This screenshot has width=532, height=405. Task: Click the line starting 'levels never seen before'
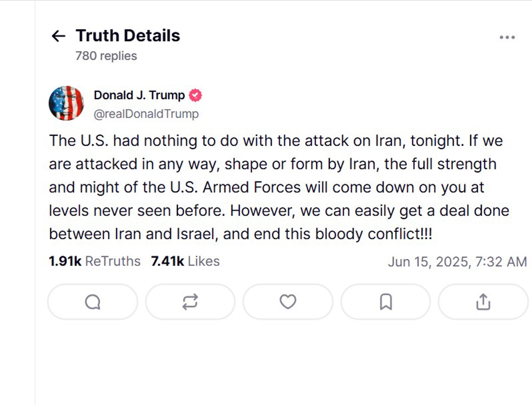278,211
